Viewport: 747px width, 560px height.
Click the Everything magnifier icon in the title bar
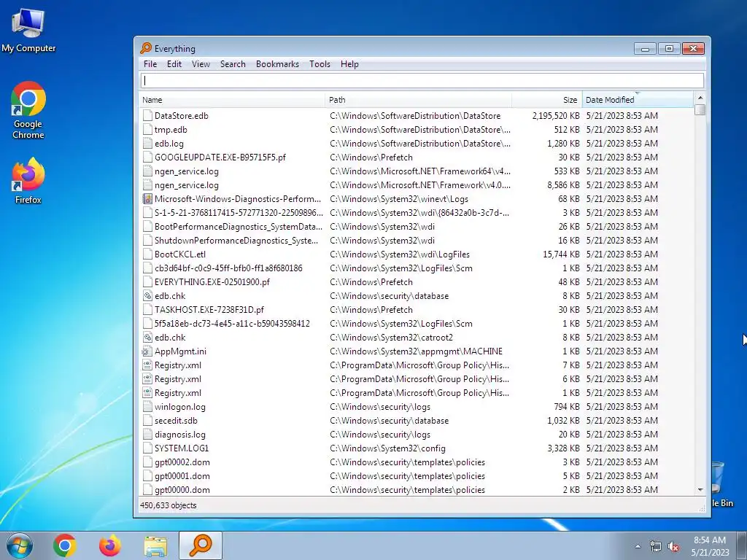(x=146, y=48)
